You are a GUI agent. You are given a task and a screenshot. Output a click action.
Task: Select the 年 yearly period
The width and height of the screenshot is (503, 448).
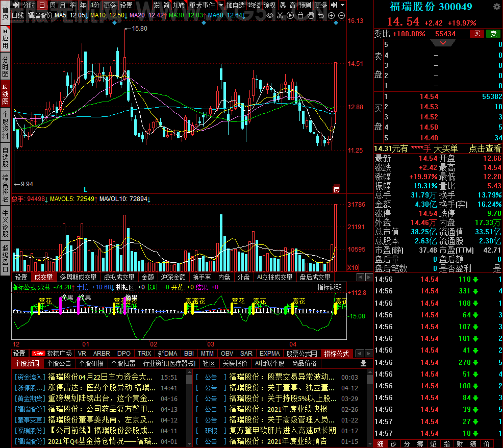pyautogui.click(x=83, y=5)
